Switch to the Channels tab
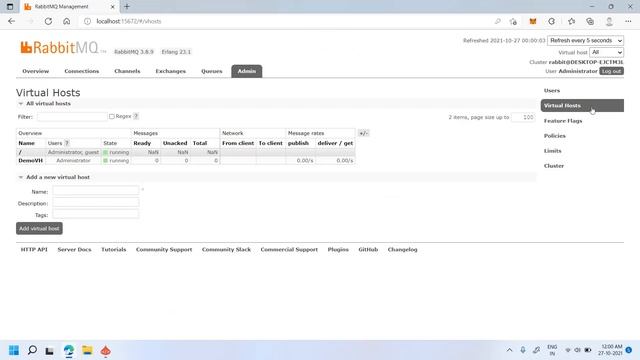 click(x=127, y=71)
